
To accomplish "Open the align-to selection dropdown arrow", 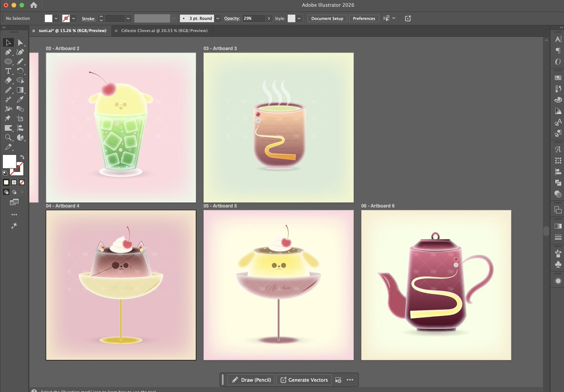I will pyautogui.click(x=394, y=18).
